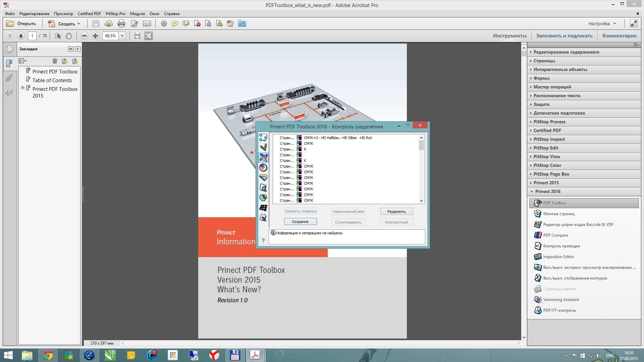Screen dimensions: 644x362
Task: Open help with the question mark button
Action: click(263, 241)
